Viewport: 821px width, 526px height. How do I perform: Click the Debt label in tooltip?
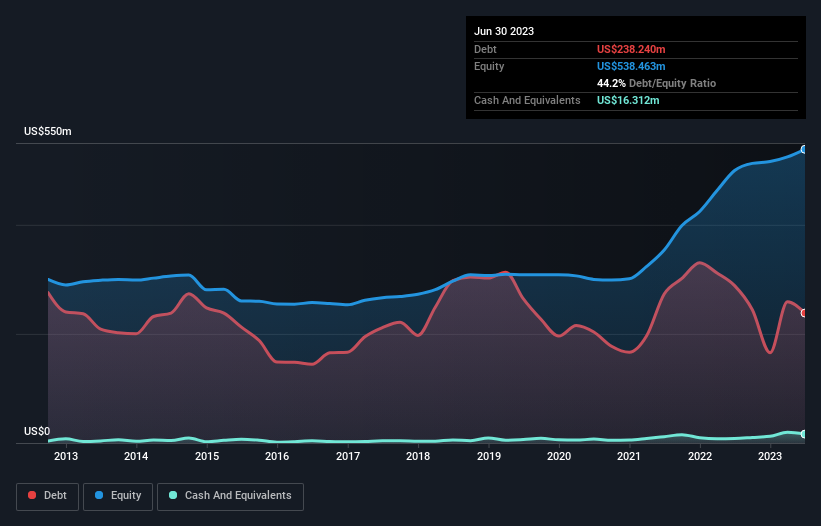coord(485,49)
